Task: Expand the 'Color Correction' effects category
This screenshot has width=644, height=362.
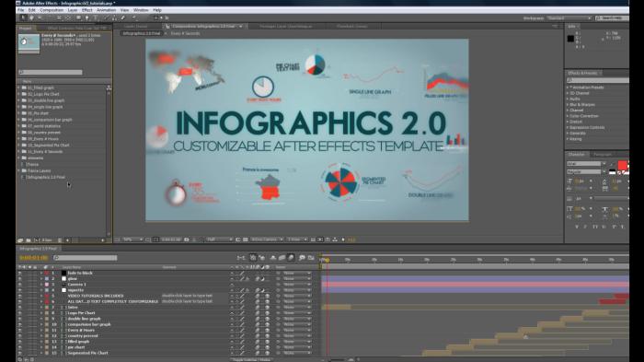Action: click(x=568, y=116)
